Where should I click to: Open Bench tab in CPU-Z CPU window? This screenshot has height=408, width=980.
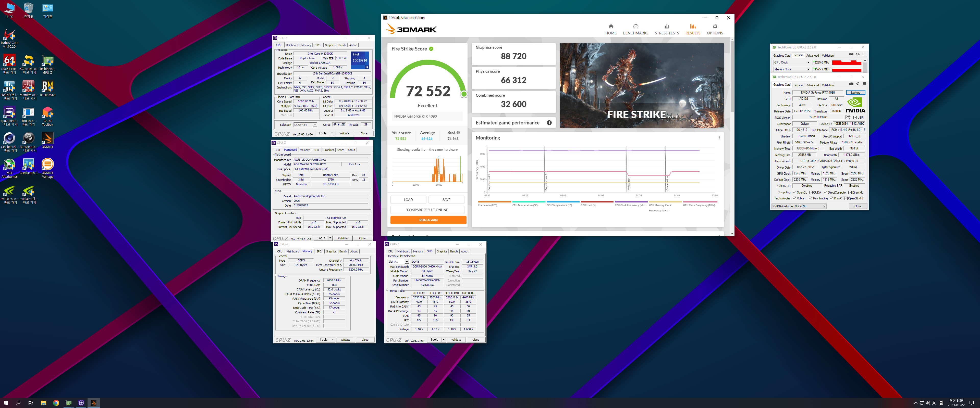(342, 45)
